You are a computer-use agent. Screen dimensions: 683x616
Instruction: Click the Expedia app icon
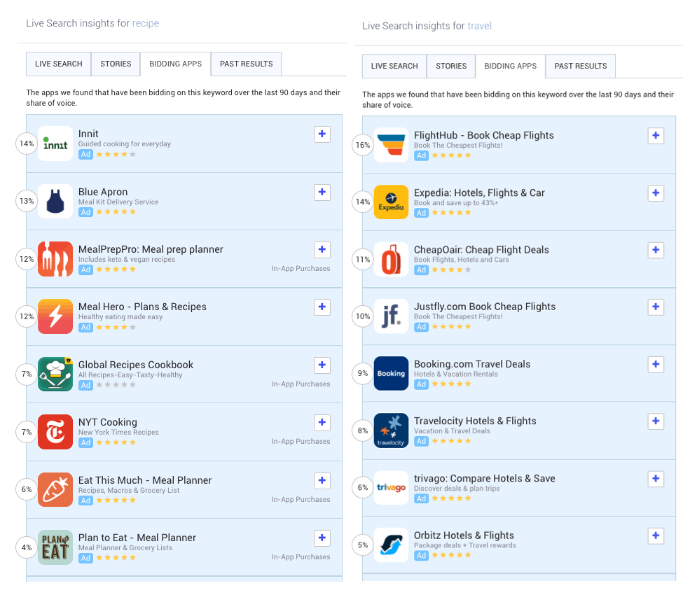pos(391,202)
